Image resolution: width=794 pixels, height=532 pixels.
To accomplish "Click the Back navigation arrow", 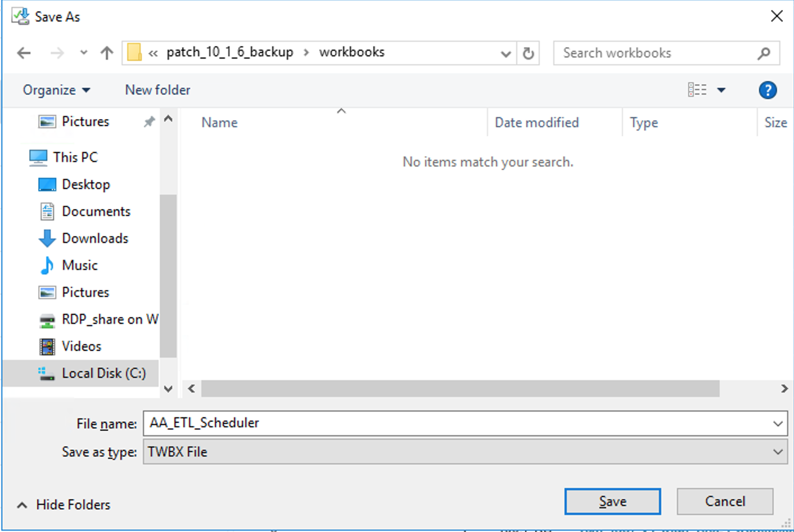I will point(24,53).
